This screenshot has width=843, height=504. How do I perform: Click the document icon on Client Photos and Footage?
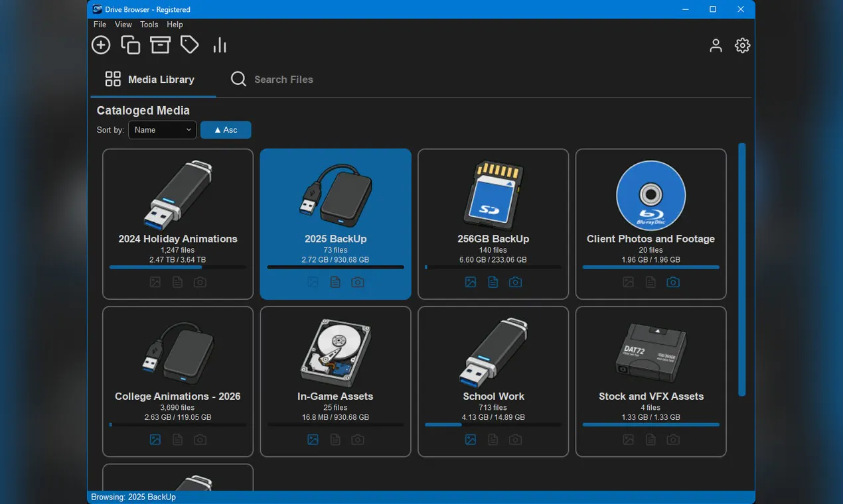pyautogui.click(x=651, y=283)
